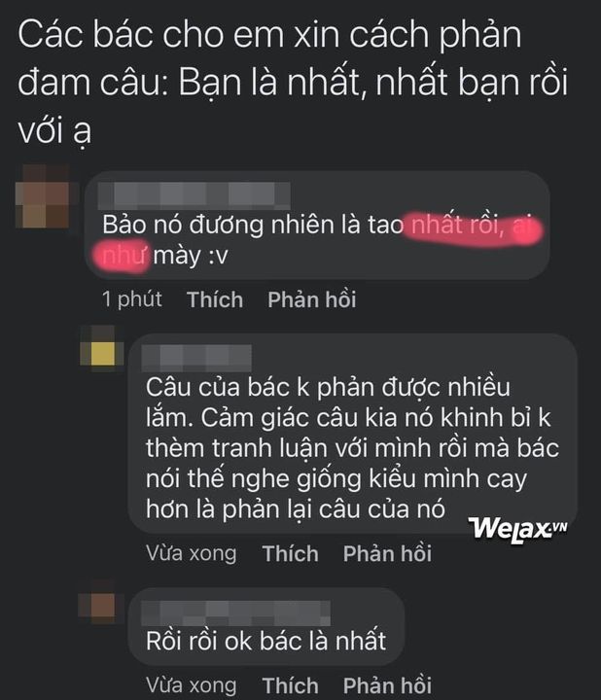Click the red-highlighted 'nhất rồi' text
The width and height of the screenshot is (601, 700).
coord(454,225)
